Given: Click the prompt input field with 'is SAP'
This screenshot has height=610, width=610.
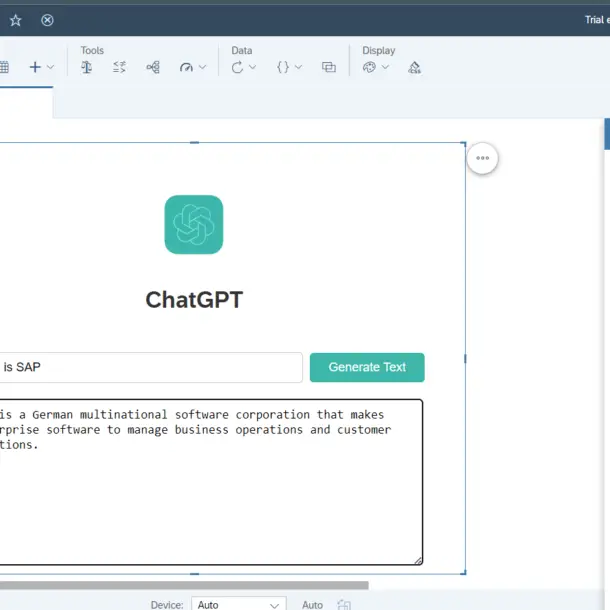Looking at the screenshot, I should tap(151, 367).
